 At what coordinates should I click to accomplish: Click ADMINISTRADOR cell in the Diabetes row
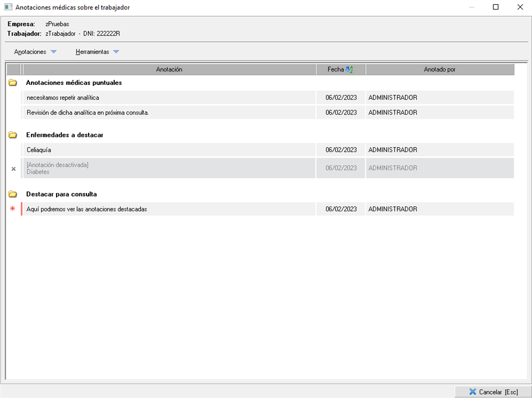pos(439,168)
